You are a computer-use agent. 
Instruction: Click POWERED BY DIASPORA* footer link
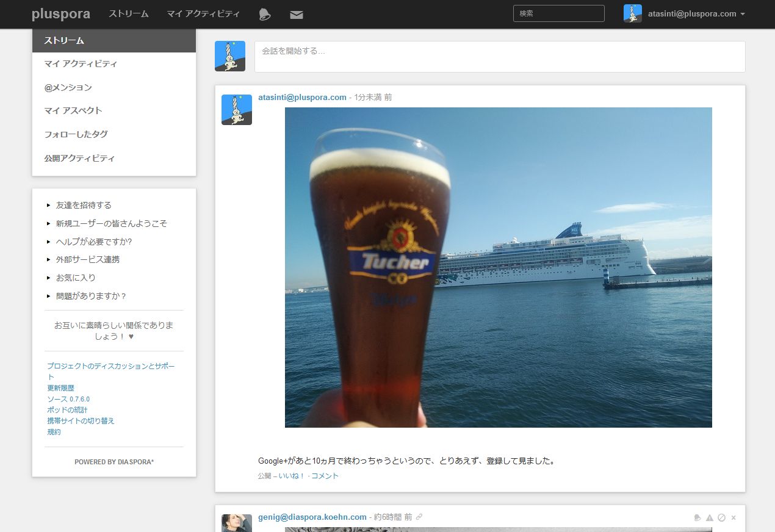114,462
